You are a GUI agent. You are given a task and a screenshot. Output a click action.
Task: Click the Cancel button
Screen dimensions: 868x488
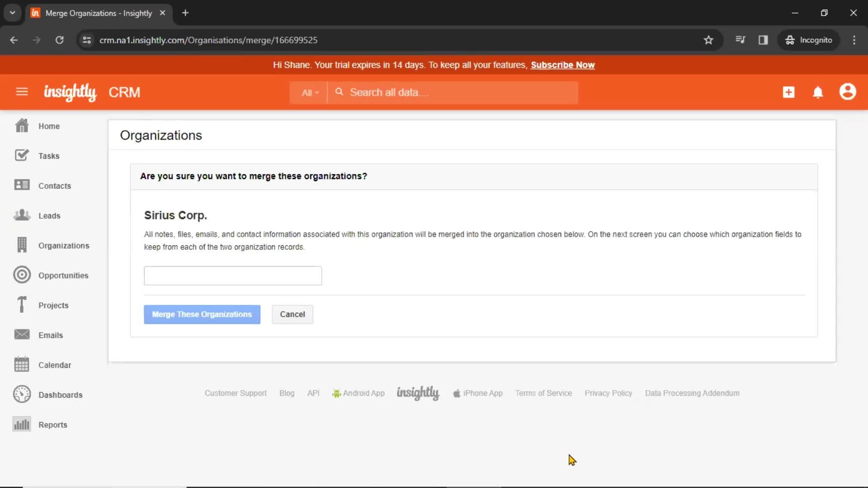292,314
